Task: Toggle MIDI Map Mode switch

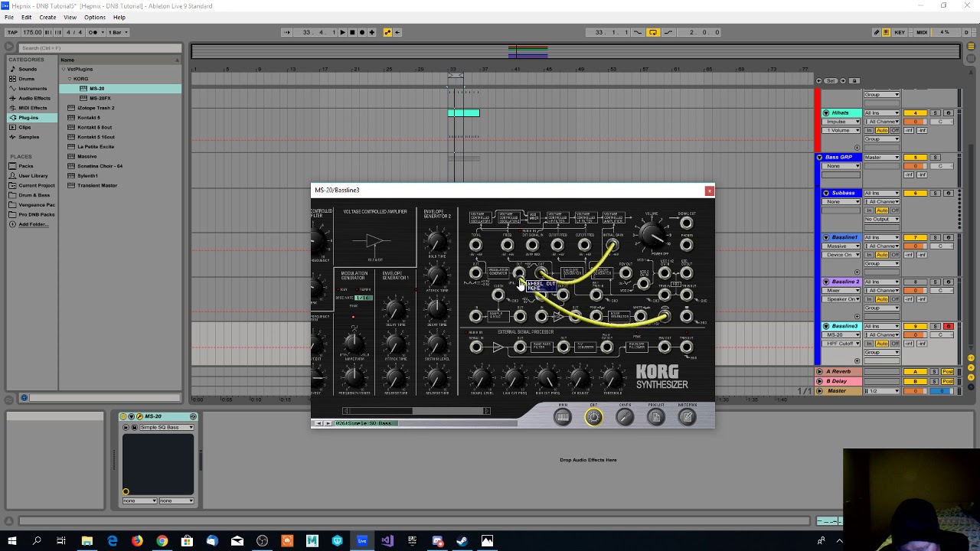Action: 922,32
